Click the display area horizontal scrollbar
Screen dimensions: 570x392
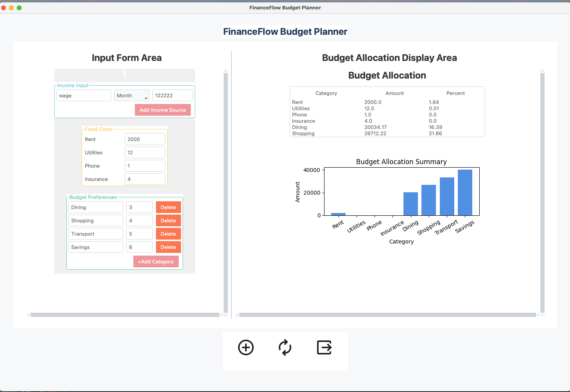pyautogui.click(x=387, y=315)
